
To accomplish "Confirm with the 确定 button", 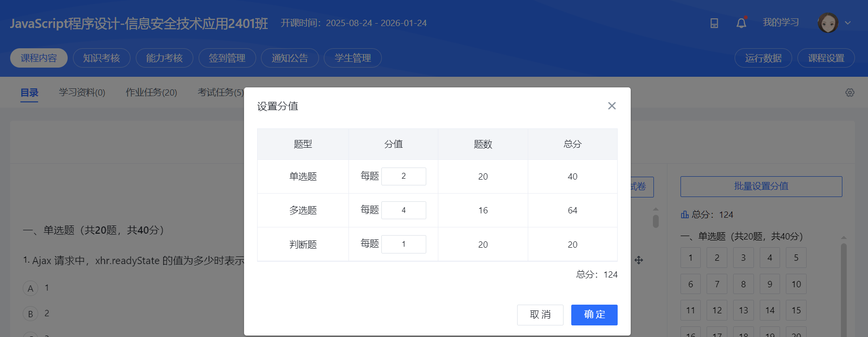I will click(594, 315).
